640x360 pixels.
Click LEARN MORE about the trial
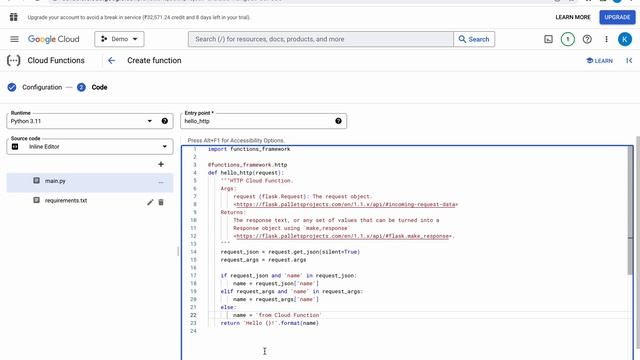[x=573, y=17]
